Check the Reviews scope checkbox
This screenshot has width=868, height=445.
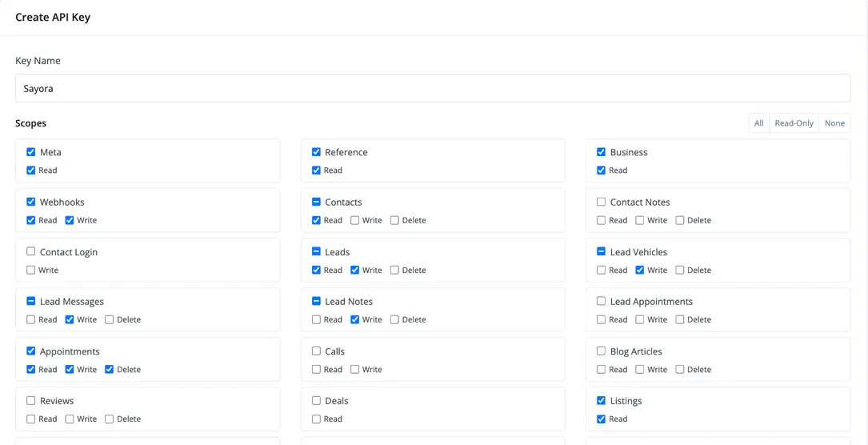31,401
